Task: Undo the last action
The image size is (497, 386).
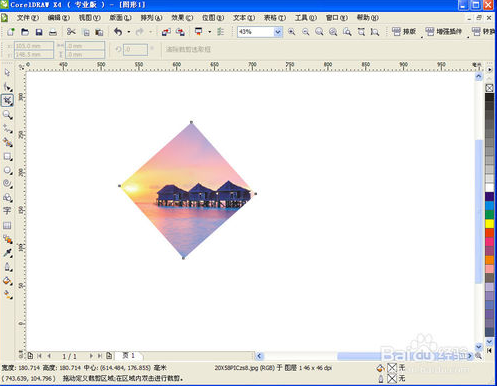Action: pyautogui.click(x=118, y=32)
